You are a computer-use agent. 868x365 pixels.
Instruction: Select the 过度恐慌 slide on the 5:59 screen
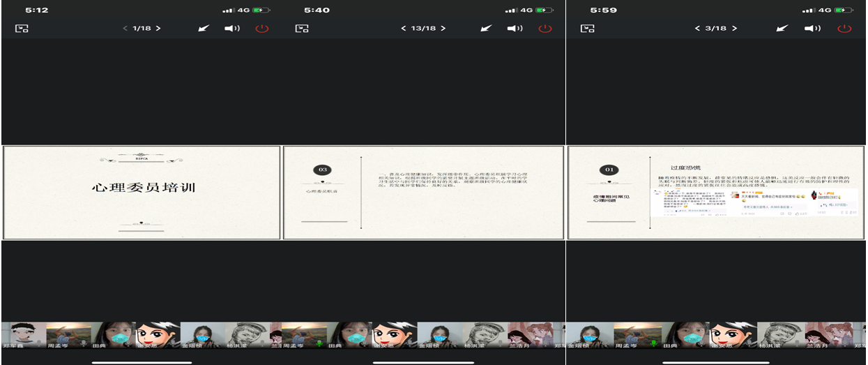[716, 193]
